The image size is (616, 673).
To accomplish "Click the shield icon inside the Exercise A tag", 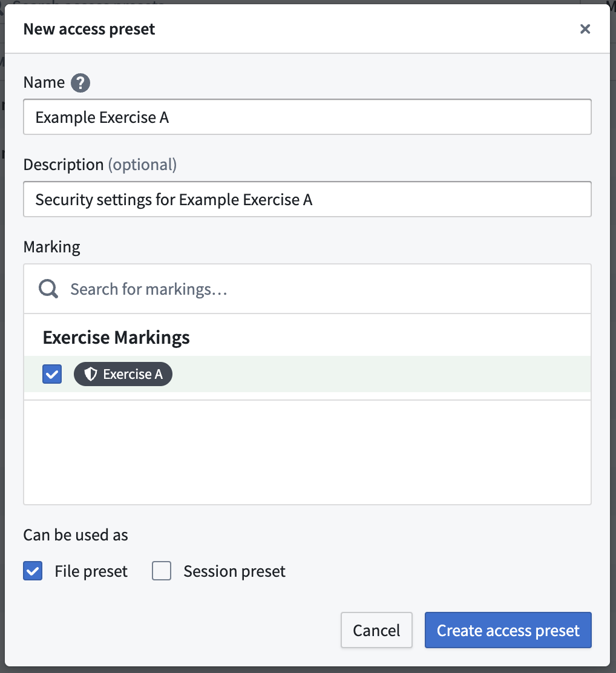I will tap(91, 374).
